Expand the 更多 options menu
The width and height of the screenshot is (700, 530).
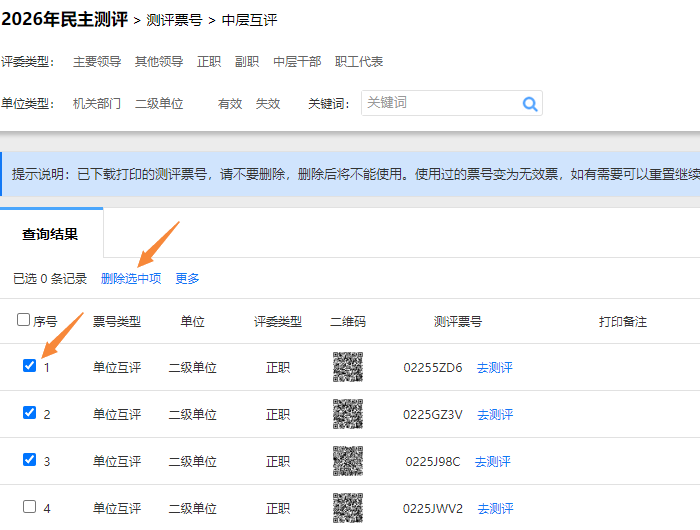coord(187,279)
